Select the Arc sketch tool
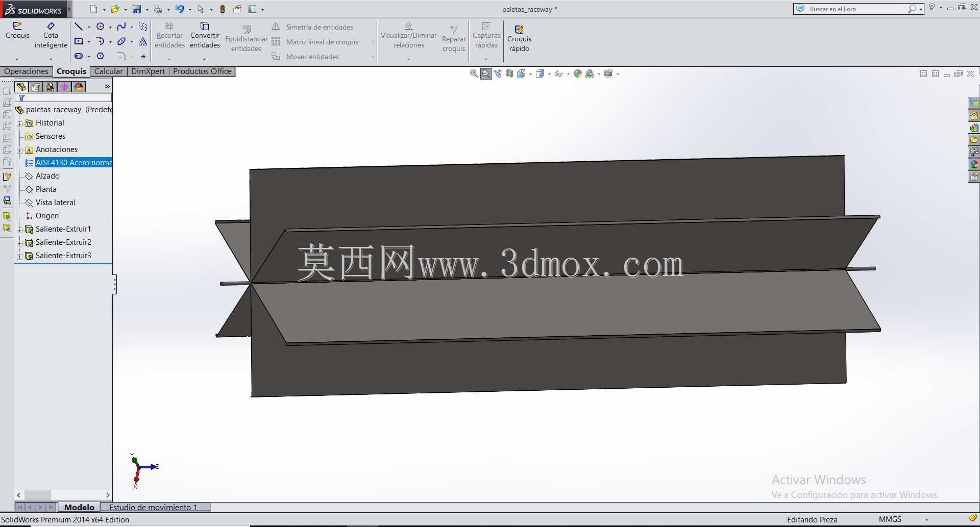 [100, 41]
